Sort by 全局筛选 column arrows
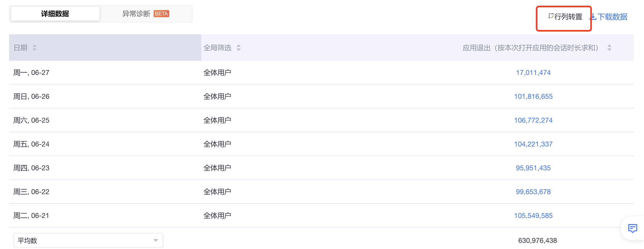 [239, 48]
